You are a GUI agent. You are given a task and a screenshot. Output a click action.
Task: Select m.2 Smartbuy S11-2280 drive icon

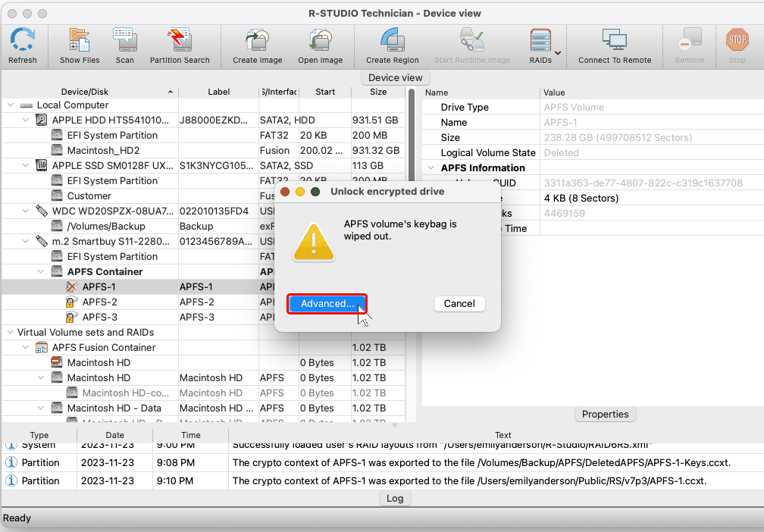coord(42,241)
